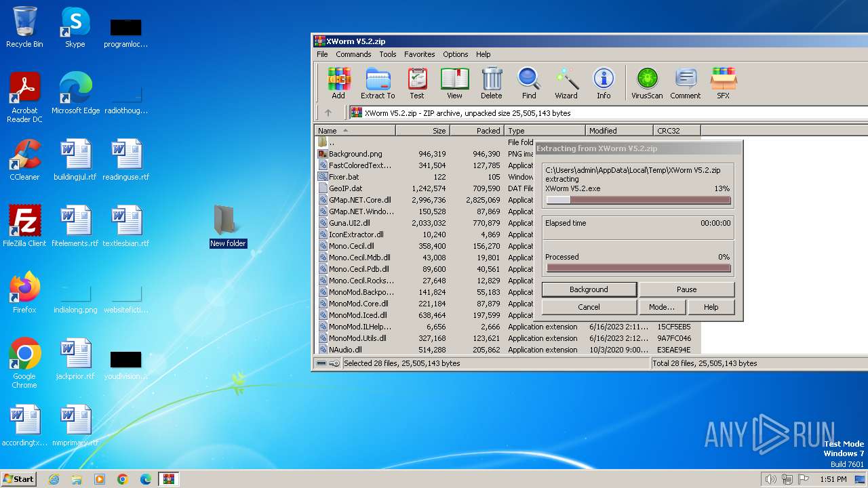Click the Processed total progress bar
868x488 pixels.
click(x=638, y=268)
